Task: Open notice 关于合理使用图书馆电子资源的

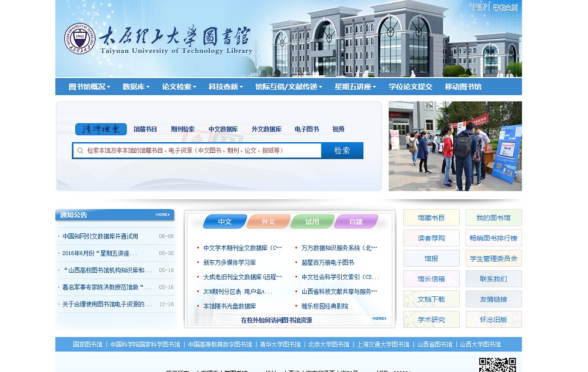Action: pos(107,304)
